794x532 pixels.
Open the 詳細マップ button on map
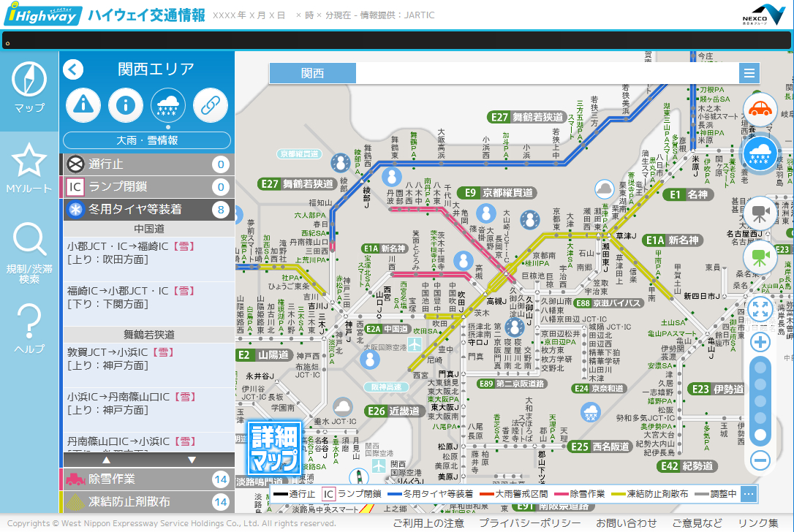(274, 449)
